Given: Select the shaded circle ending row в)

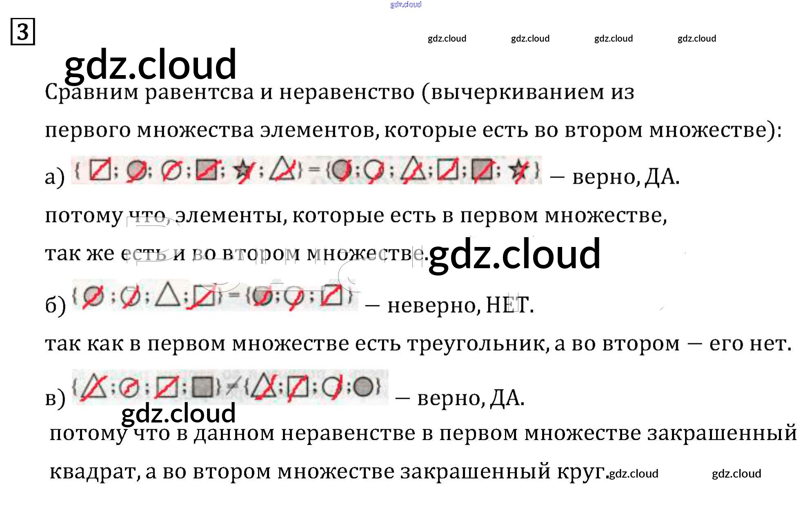Looking at the screenshot, I should tap(363, 387).
